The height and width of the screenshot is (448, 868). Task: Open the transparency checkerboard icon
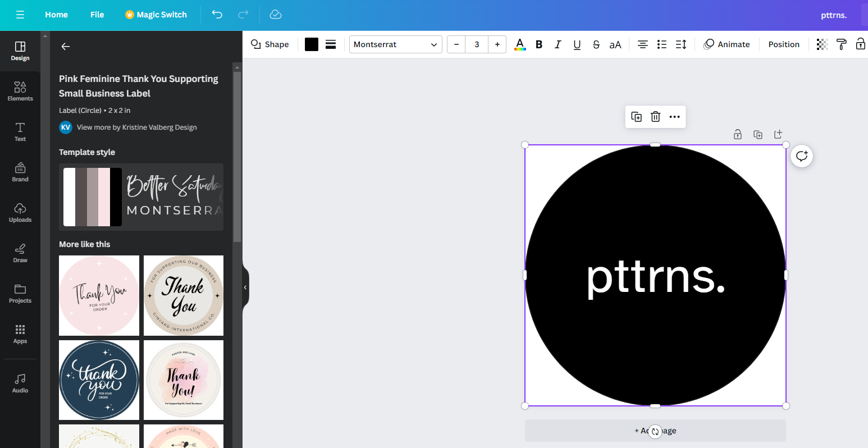point(822,44)
